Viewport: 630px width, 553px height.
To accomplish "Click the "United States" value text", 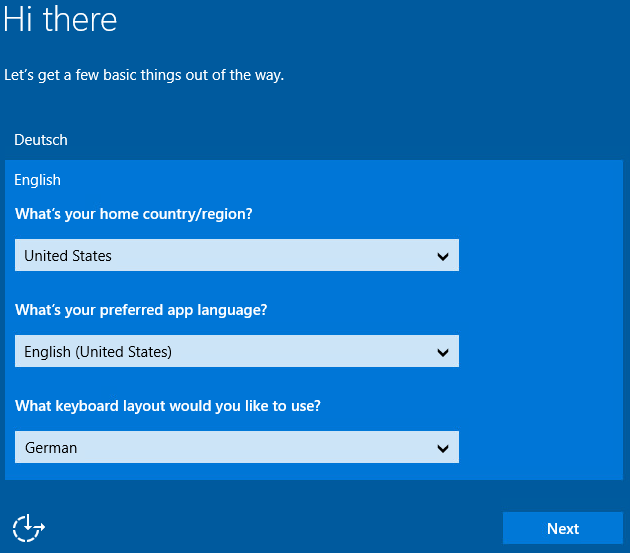I will pos(68,256).
